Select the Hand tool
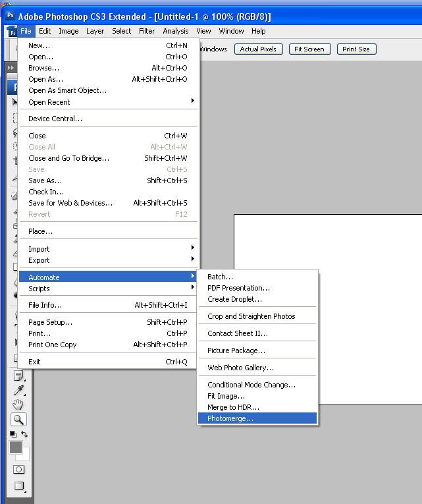Screen dimensions: 422x504 coord(18,405)
